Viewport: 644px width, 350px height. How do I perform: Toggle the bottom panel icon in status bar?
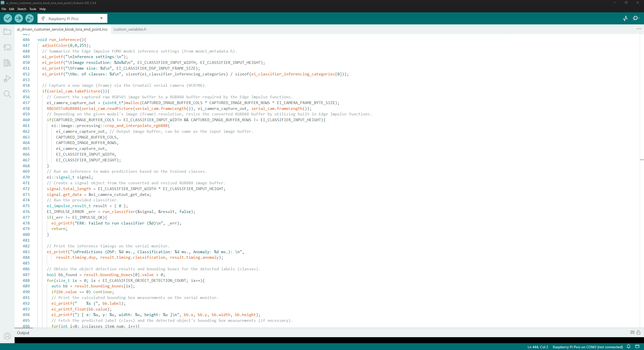pyautogui.click(x=637, y=347)
